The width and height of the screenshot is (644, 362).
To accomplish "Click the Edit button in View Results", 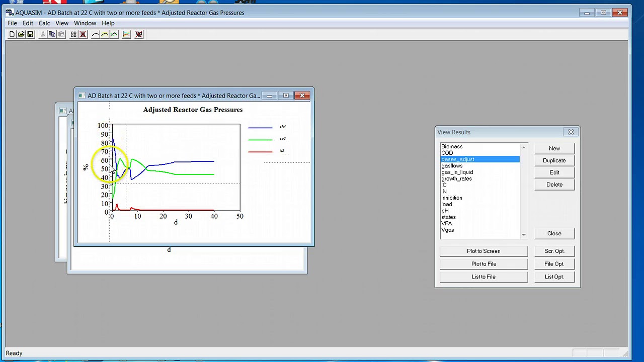I will pyautogui.click(x=554, y=172).
